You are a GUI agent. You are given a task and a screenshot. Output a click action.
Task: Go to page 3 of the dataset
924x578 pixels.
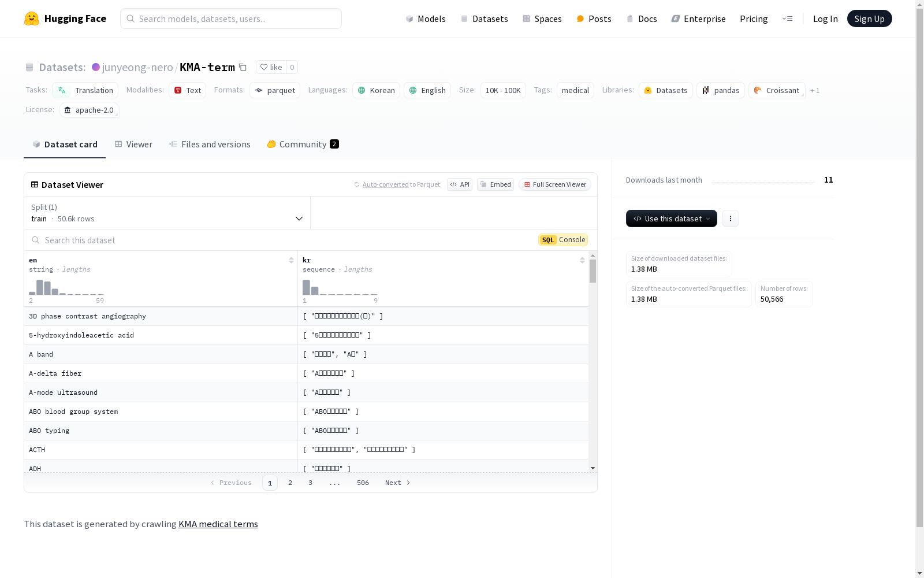pyautogui.click(x=310, y=483)
